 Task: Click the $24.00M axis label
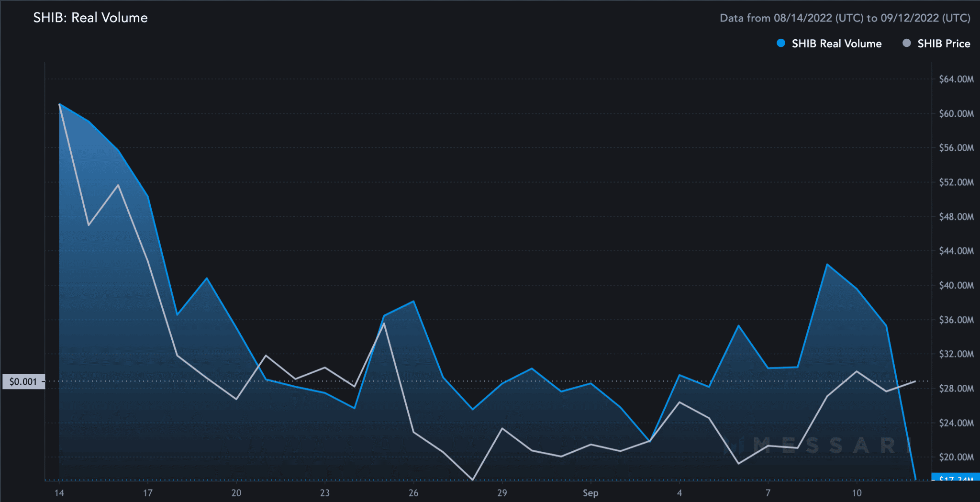[x=956, y=423]
